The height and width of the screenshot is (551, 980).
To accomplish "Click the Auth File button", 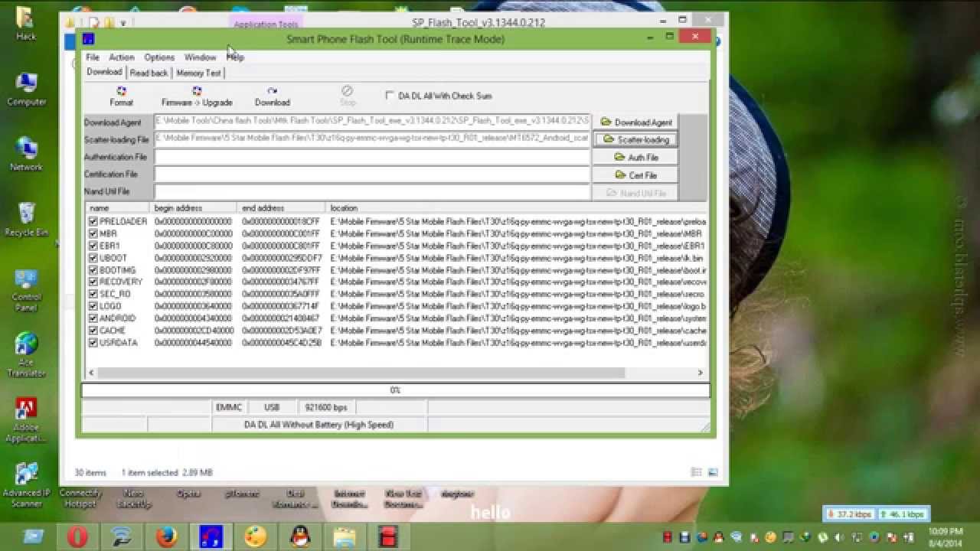I will point(635,158).
